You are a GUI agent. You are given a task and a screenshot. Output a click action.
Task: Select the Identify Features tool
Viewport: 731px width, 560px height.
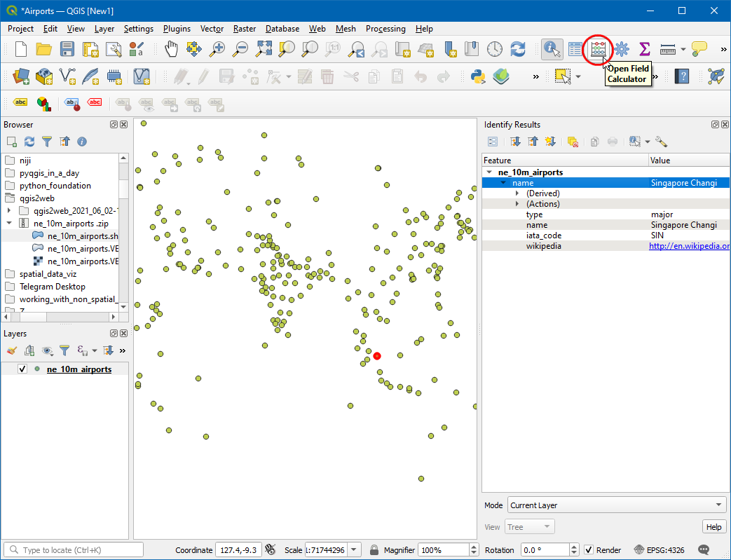[552, 49]
